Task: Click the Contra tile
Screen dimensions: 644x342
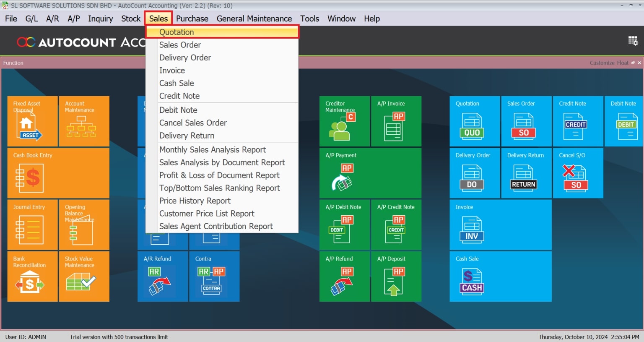Action: (x=214, y=277)
